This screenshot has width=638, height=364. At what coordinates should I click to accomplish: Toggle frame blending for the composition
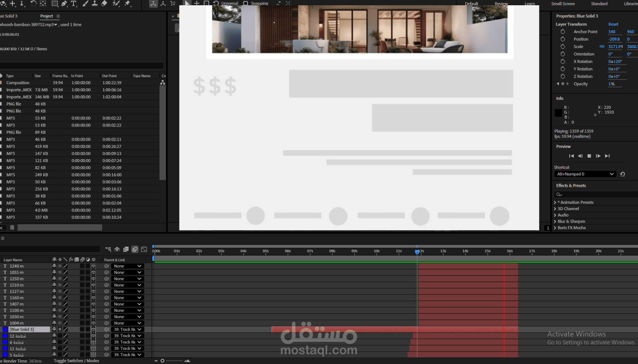[x=126, y=249]
